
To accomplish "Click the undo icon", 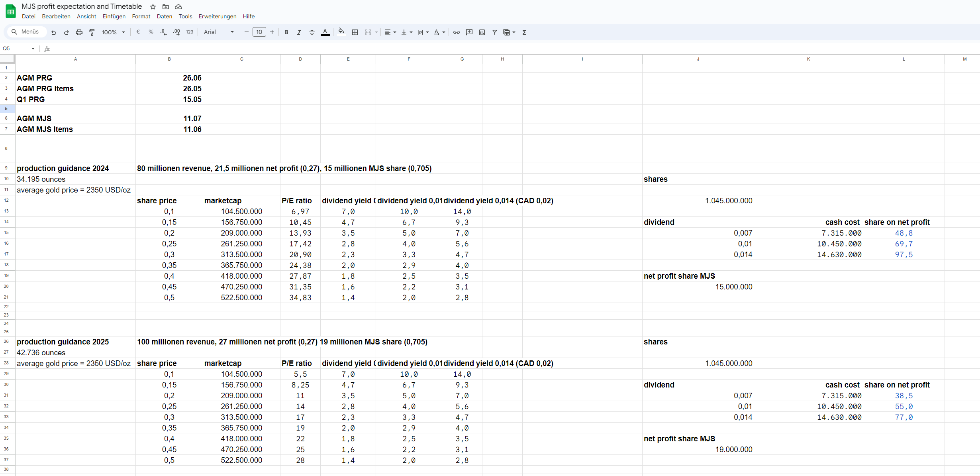I will point(54,32).
